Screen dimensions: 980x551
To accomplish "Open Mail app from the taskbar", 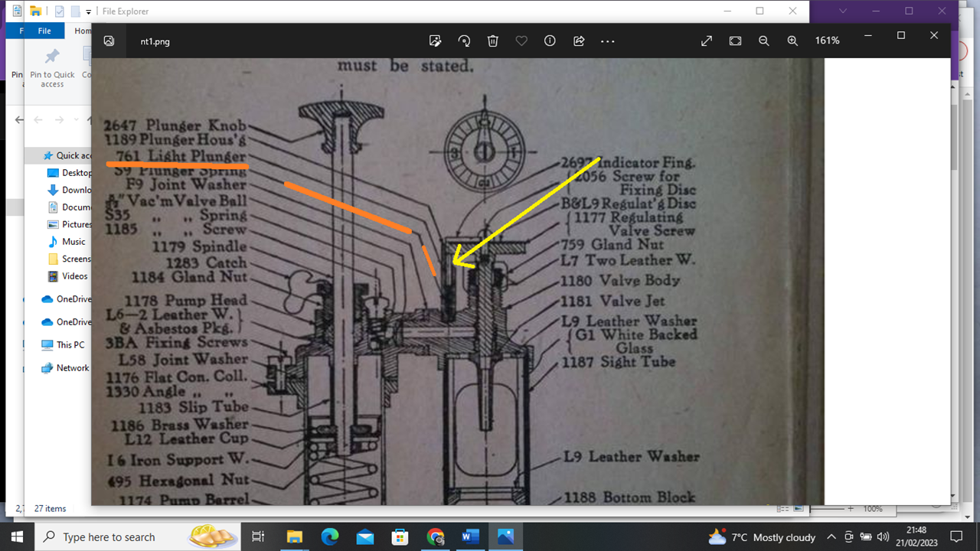I will pyautogui.click(x=364, y=536).
